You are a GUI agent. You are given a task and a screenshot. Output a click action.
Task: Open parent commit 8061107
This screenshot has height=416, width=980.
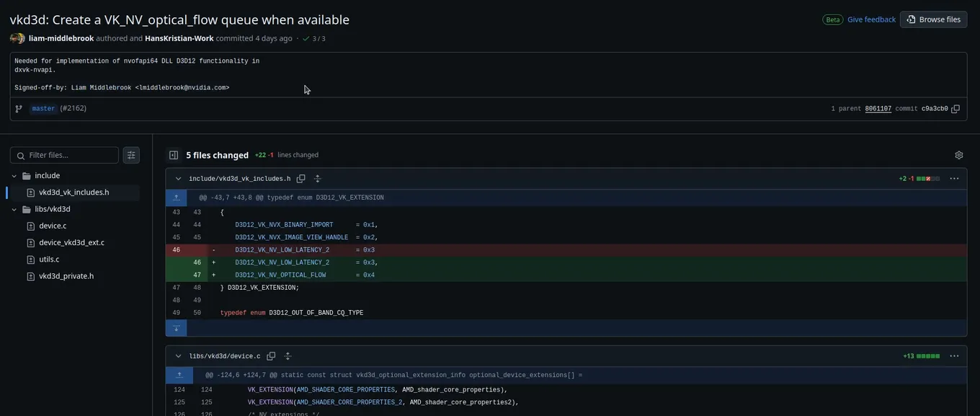[x=878, y=109]
